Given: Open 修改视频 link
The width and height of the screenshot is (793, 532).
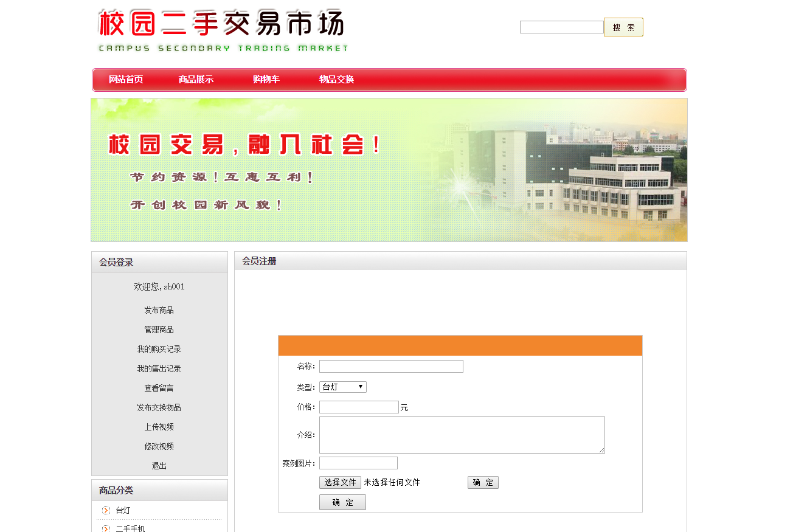Looking at the screenshot, I should pos(159,446).
